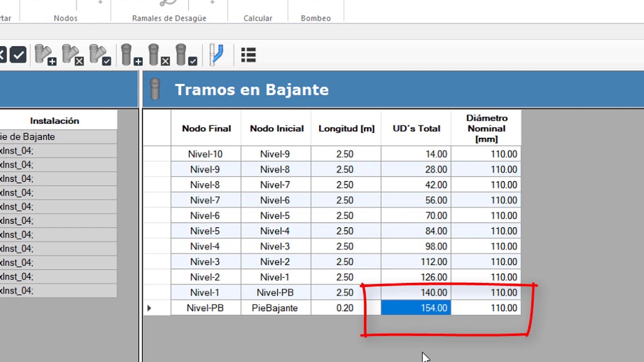
Task: Click the confirm wye branch fitting icon
Action: click(x=100, y=55)
